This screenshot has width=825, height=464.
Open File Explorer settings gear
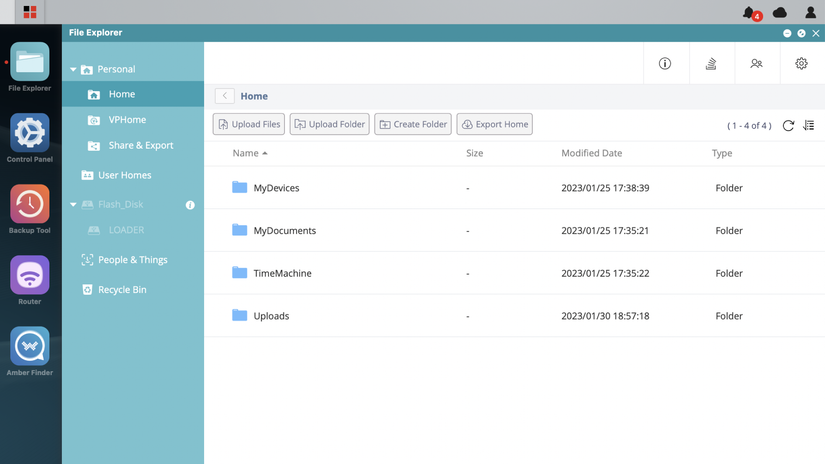click(x=801, y=63)
